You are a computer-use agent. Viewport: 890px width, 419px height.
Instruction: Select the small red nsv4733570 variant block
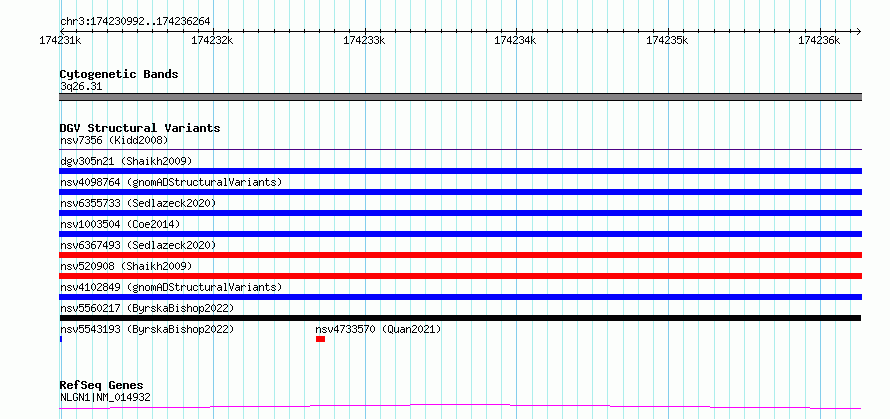(x=321, y=339)
